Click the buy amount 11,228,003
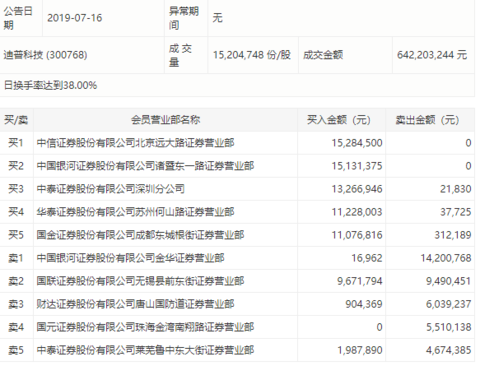Screen dimensions: 480x366 coord(357,212)
